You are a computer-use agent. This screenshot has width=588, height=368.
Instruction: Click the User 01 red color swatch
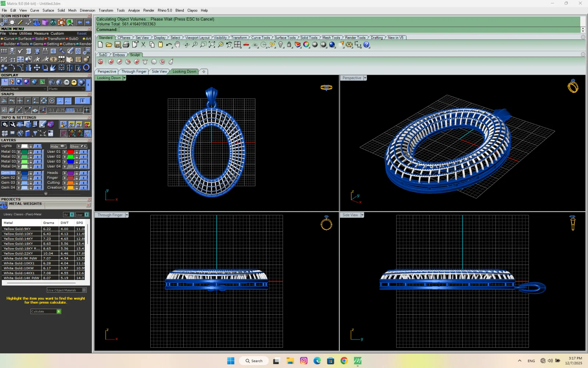71,152
